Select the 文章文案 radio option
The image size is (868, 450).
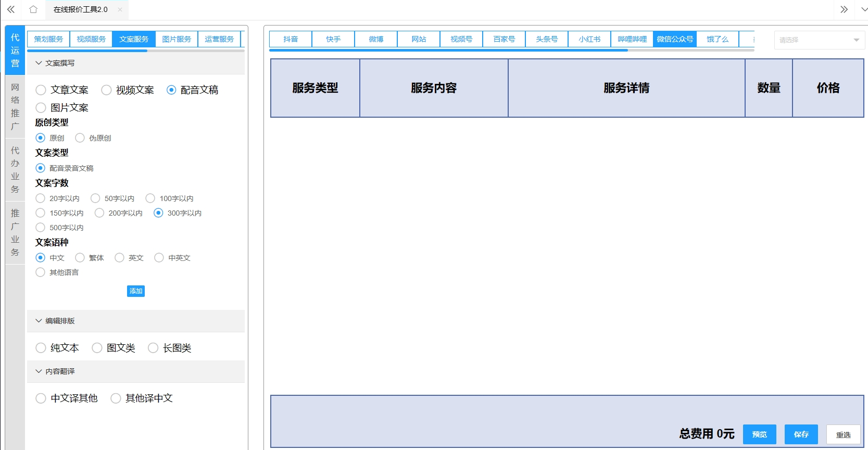coord(41,90)
